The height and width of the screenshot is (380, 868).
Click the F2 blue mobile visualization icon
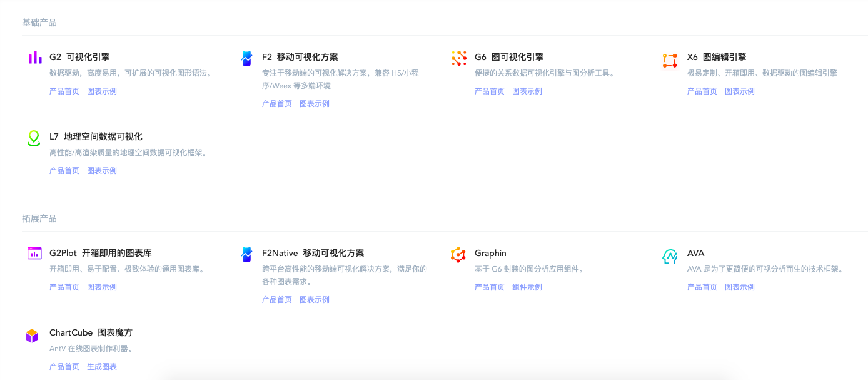[246, 58]
